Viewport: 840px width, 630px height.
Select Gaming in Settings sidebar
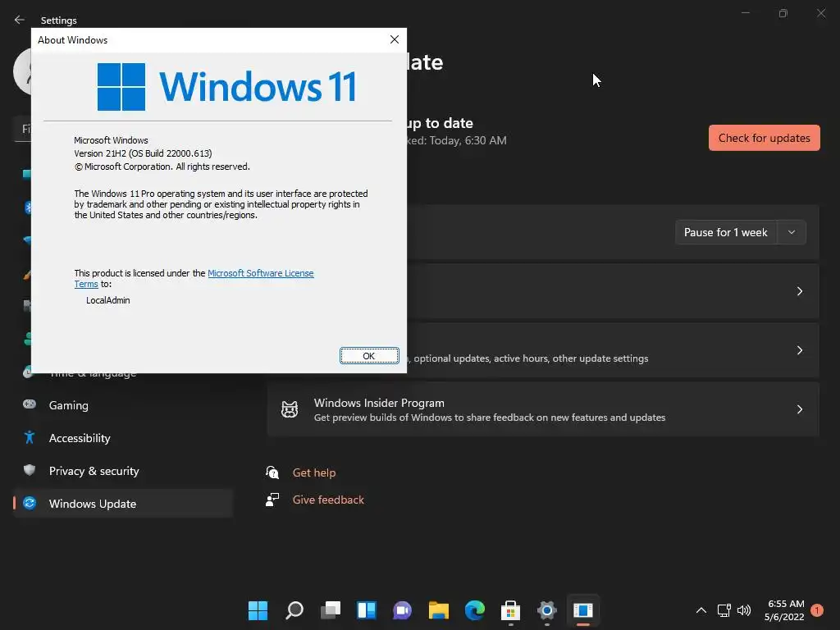click(123, 405)
